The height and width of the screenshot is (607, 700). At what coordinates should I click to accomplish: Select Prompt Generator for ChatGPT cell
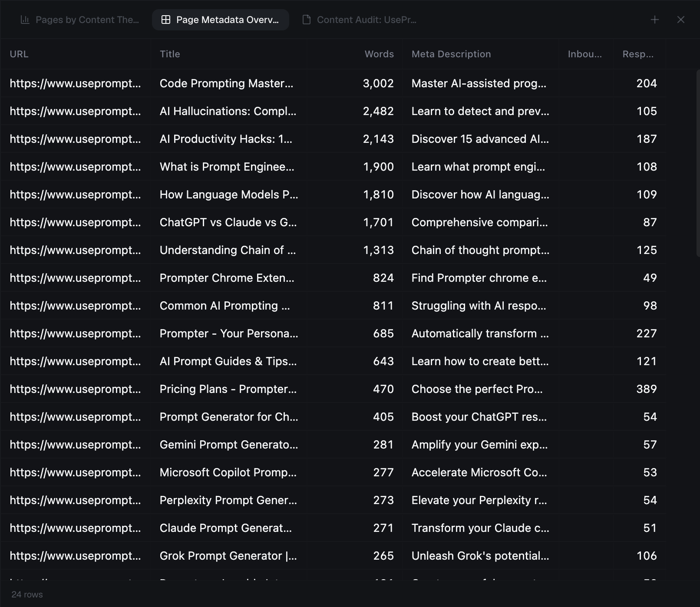(229, 417)
